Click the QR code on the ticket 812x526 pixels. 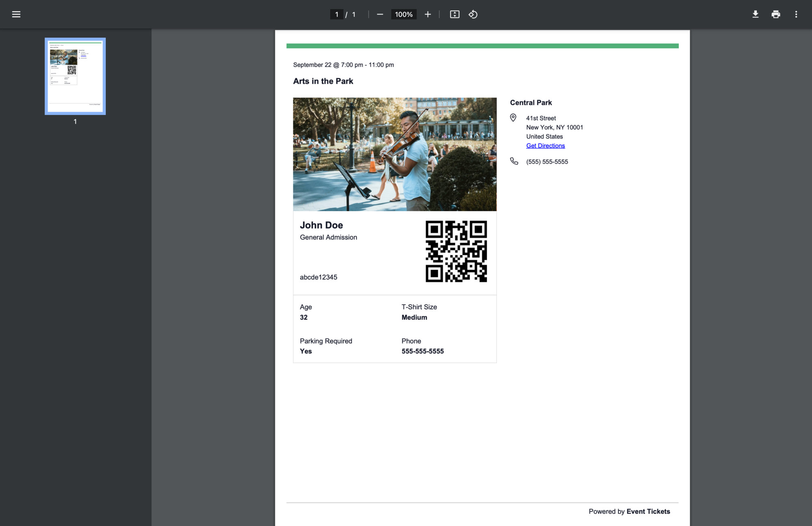(456, 251)
